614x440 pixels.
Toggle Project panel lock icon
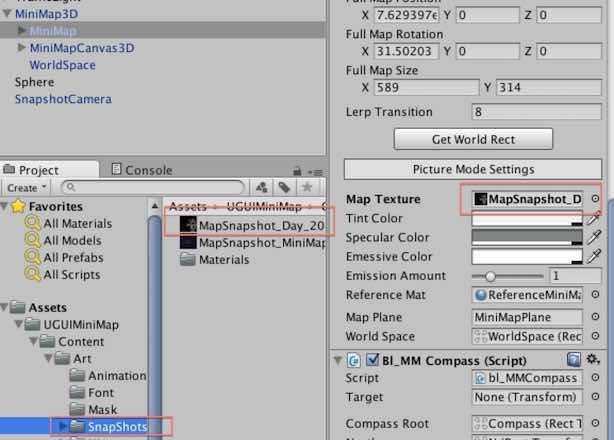(x=297, y=171)
